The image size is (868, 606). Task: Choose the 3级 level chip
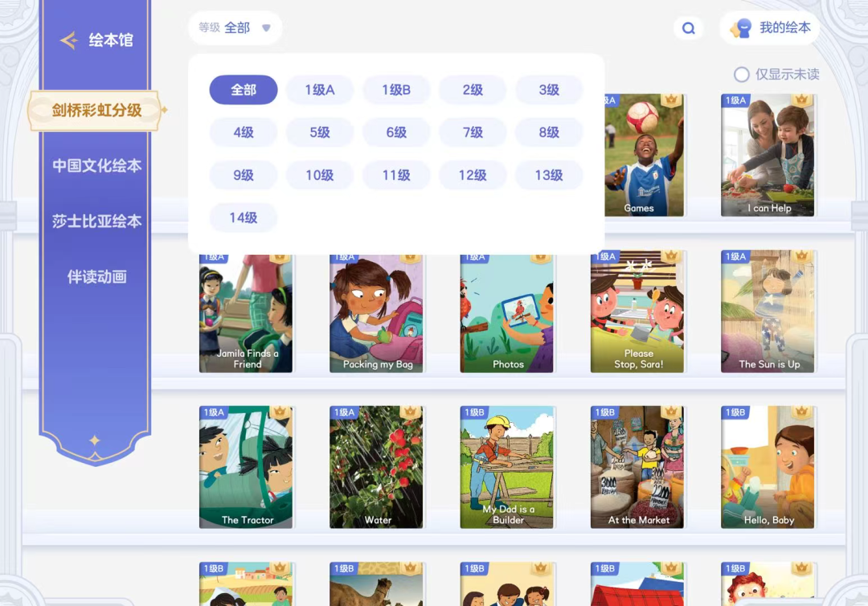(x=549, y=90)
